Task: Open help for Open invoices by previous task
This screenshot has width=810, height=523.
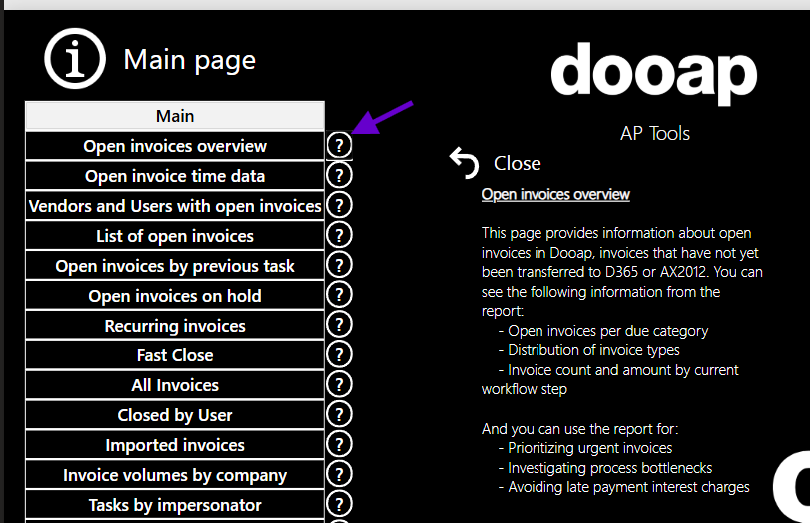Action: point(339,266)
